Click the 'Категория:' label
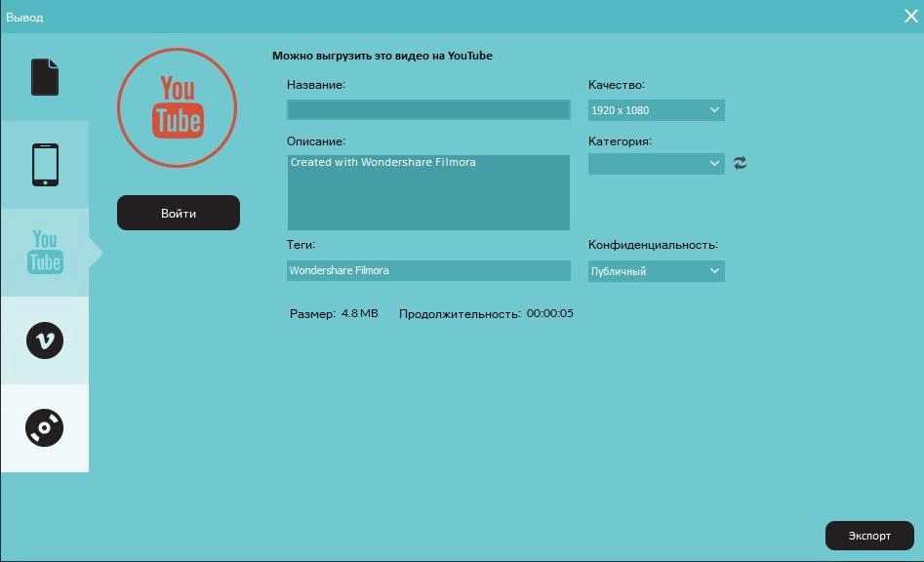The width and height of the screenshot is (924, 562). 620,141
